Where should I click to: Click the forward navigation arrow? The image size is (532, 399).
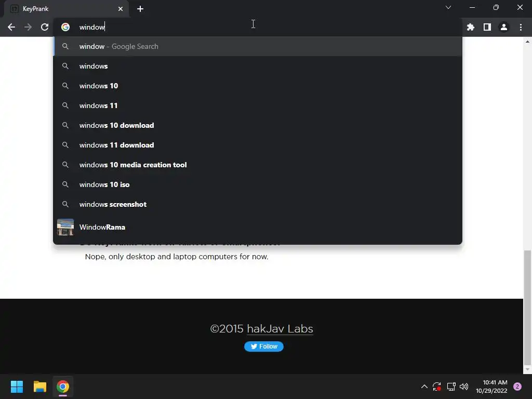pos(28,27)
